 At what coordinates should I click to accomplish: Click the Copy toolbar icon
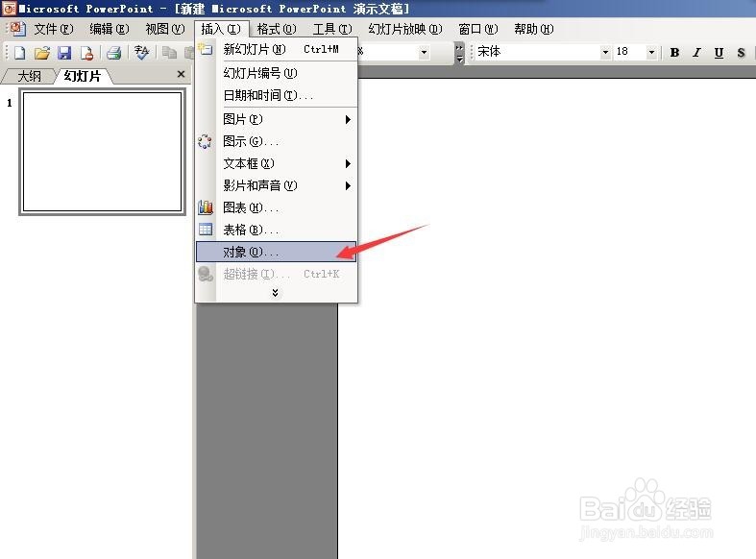tap(169, 53)
